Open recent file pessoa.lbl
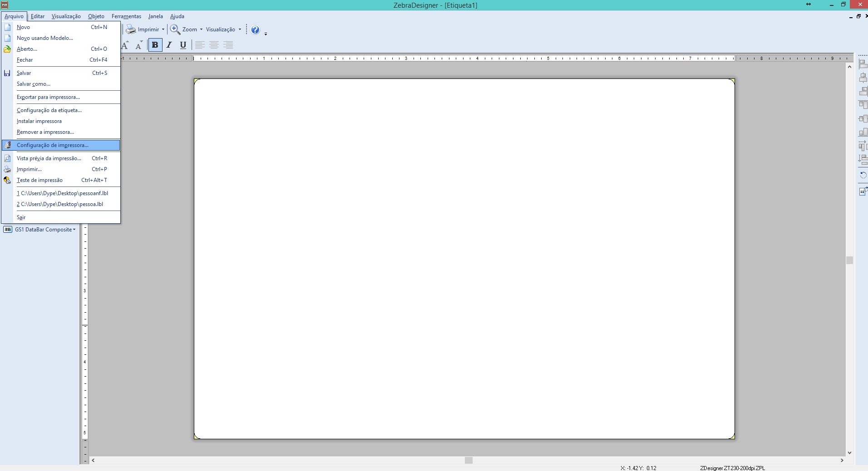Viewport: 868px width, 471px height. (x=61, y=204)
